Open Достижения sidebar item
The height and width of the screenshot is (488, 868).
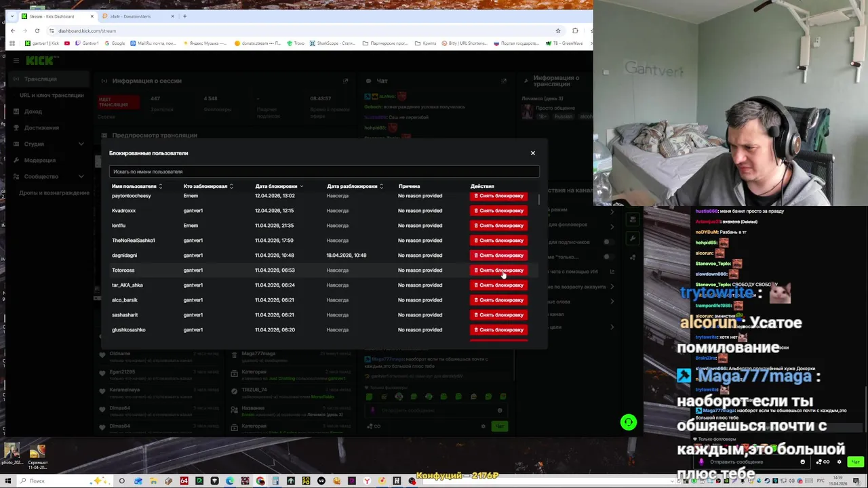[x=41, y=127]
